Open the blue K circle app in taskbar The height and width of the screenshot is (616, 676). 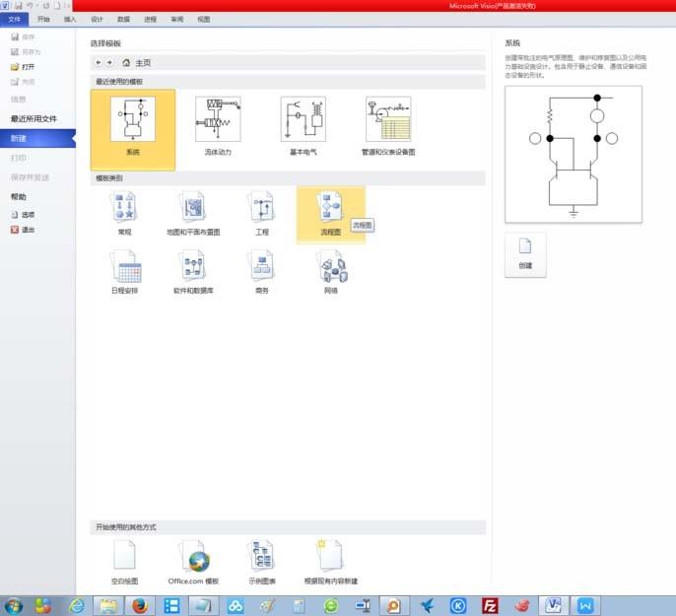tap(458, 606)
